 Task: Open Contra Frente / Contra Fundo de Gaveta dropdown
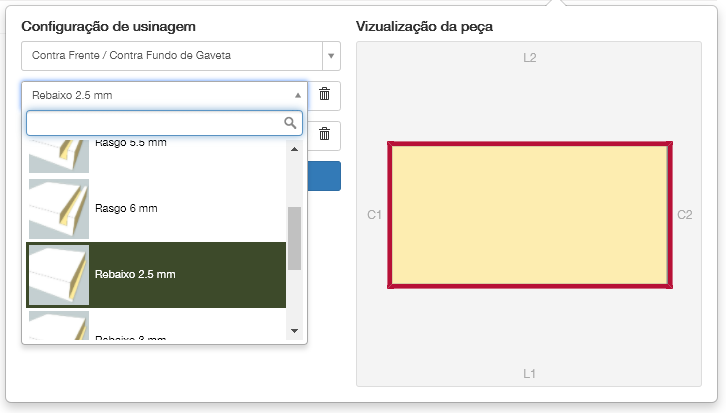181,56
